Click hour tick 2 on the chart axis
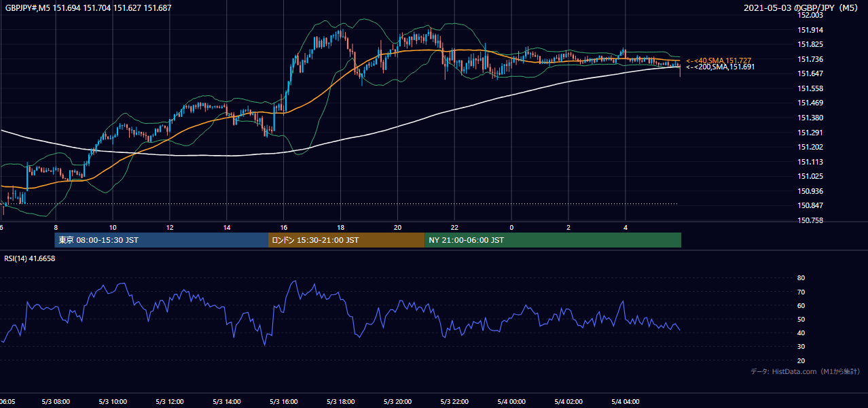 569,227
